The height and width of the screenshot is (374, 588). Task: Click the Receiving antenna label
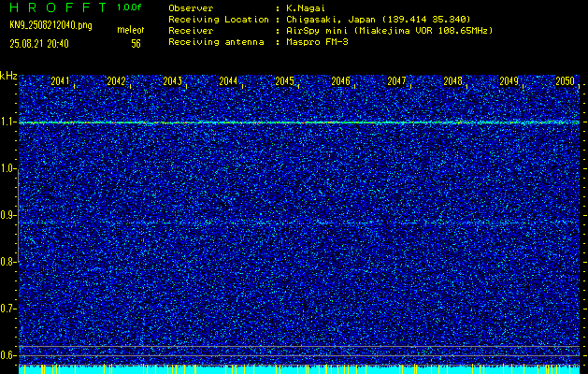[x=216, y=42]
